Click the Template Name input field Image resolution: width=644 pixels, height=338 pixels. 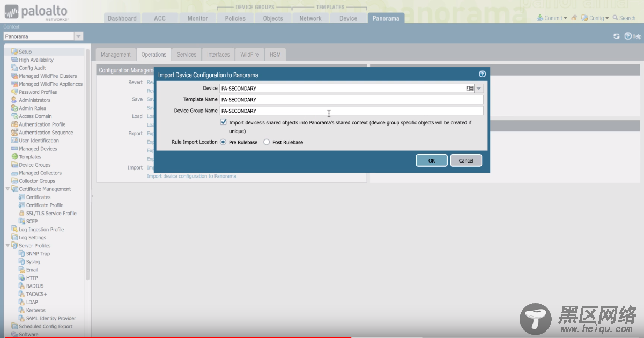click(x=351, y=100)
